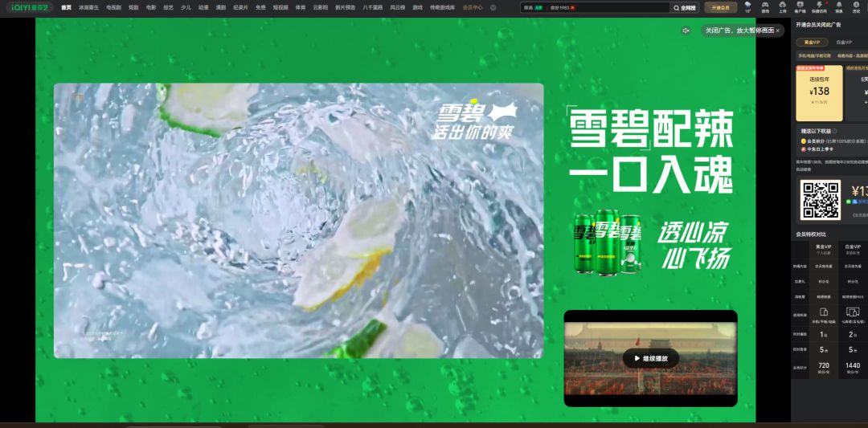Select the 白金VIP tab

pyautogui.click(x=844, y=42)
